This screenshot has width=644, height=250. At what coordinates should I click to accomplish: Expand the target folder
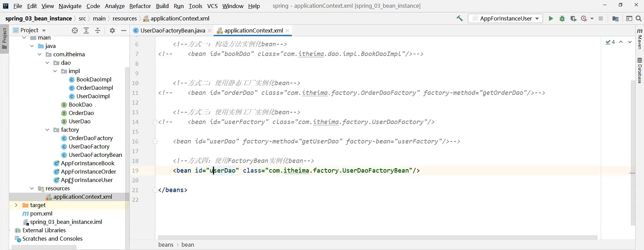pos(16,205)
